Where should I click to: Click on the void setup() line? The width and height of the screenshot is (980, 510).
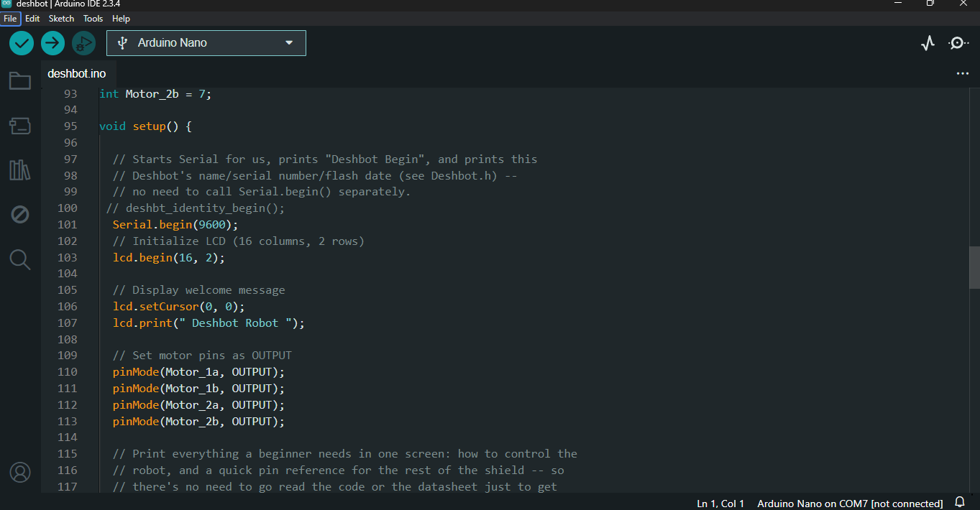coord(145,126)
